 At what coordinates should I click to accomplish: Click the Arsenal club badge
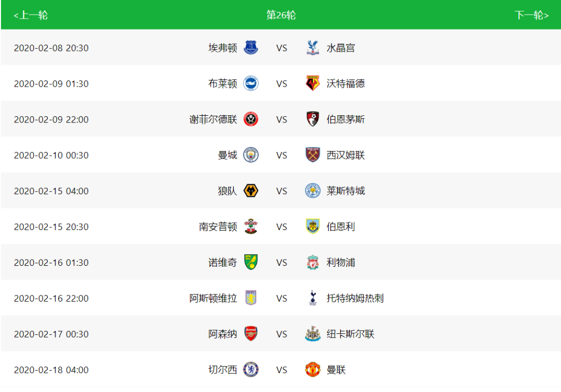tap(251, 334)
